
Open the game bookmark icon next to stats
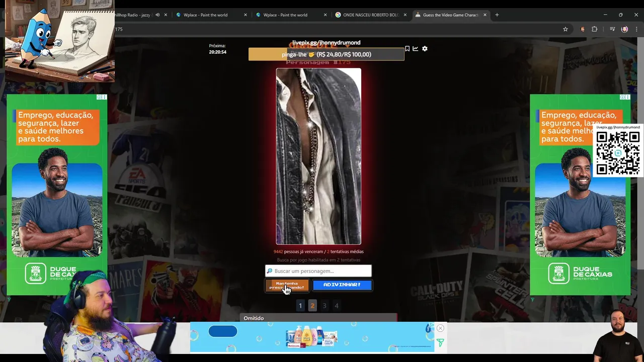coord(407,49)
